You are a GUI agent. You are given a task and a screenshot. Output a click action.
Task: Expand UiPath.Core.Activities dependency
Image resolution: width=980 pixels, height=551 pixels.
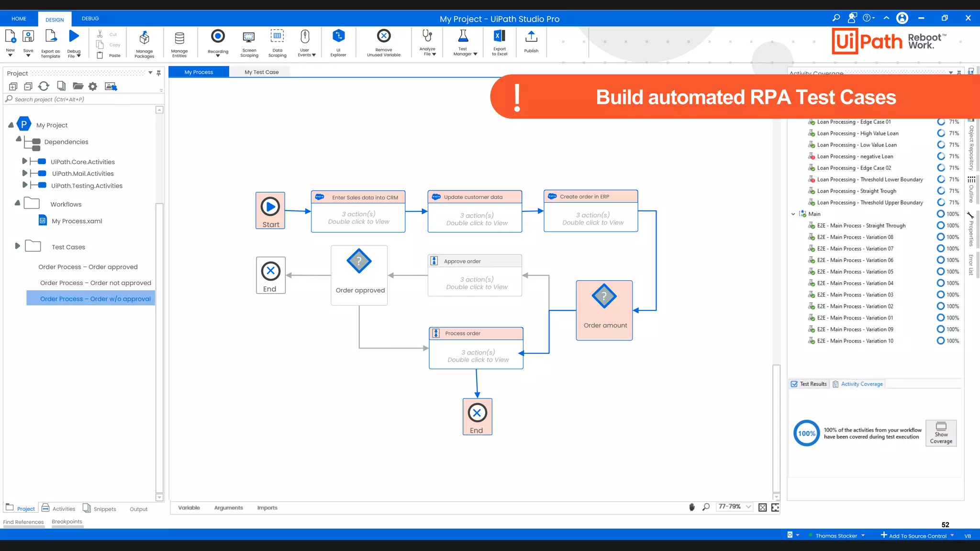tap(24, 161)
